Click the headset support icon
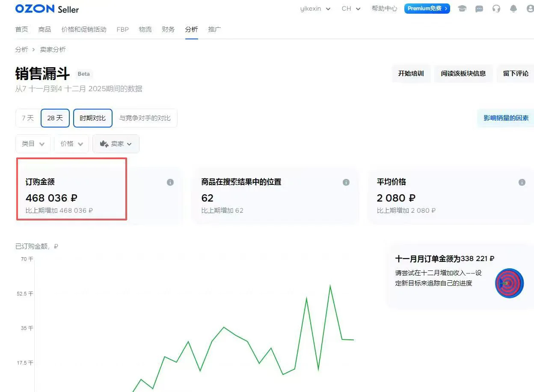Image resolution: width=534 pixels, height=392 pixels. tap(496, 9)
